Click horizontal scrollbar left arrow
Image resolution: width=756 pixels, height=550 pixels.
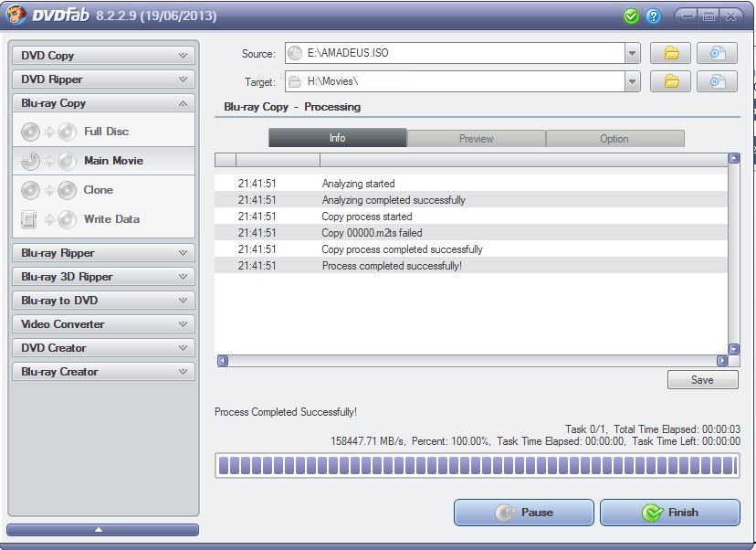click(222, 360)
